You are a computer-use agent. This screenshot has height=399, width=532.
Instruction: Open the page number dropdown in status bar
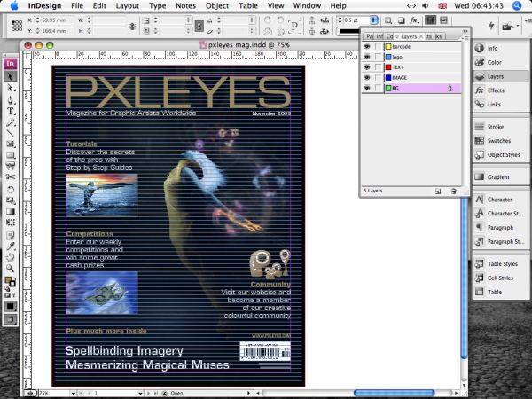[x=140, y=393]
